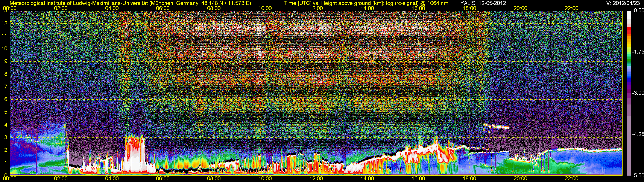The height and width of the screenshot is (182, 644).
Task: Click 18:00 on the bottom time axis
Action: tap(469, 179)
